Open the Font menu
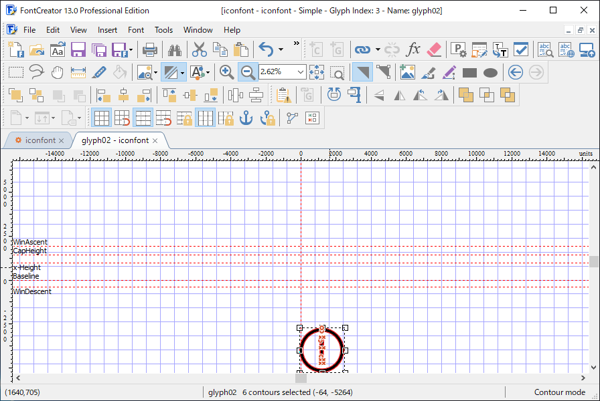The image size is (600, 401). coord(136,30)
